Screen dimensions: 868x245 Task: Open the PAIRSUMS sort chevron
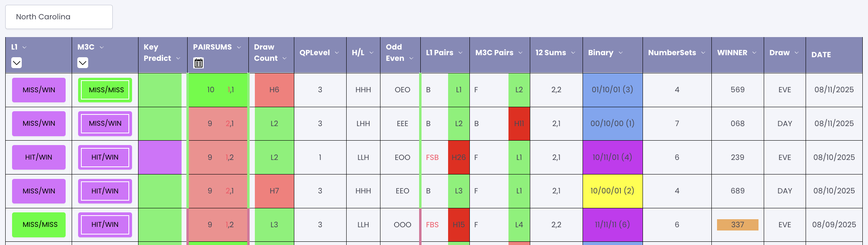239,47
